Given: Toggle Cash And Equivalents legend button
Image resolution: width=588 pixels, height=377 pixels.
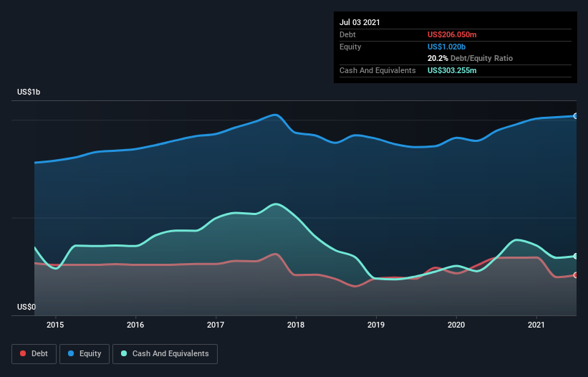Looking at the screenshot, I should (x=165, y=354).
